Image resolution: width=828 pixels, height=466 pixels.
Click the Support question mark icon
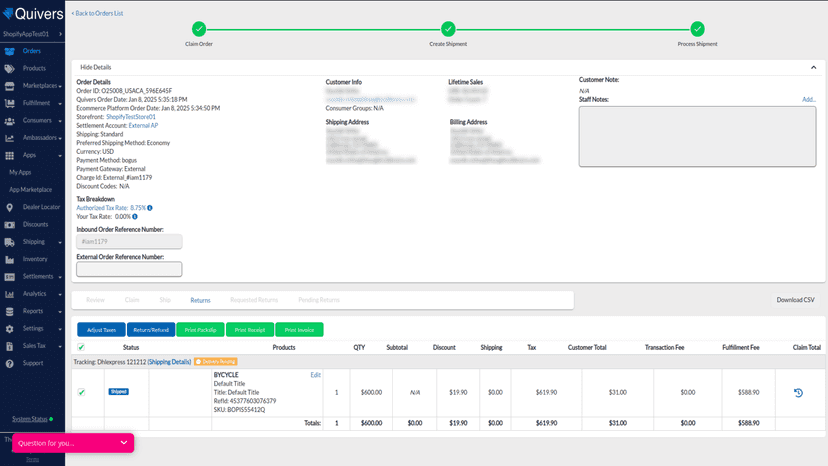(x=10, y=364)
